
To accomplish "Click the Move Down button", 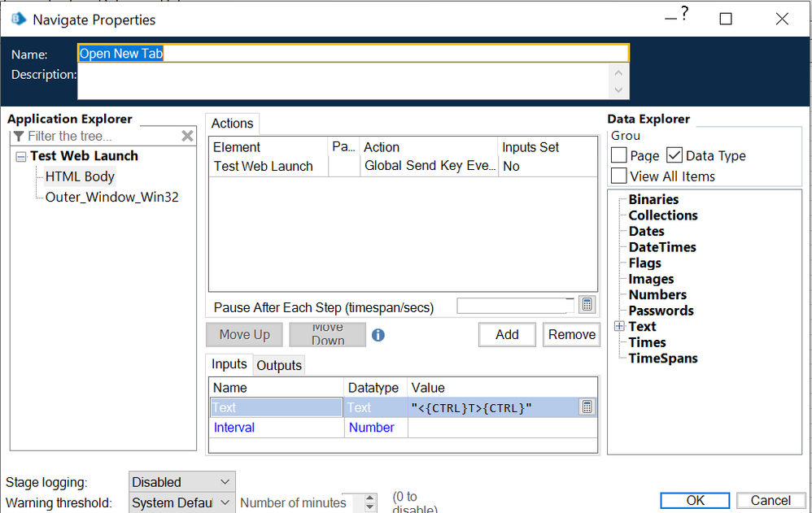I will point(328,334).
